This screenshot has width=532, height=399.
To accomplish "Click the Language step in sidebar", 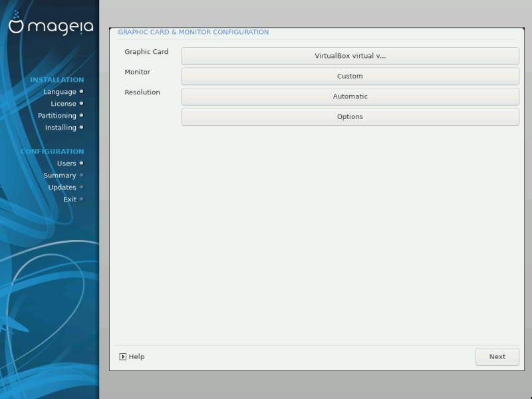I will tap(60, 92).
